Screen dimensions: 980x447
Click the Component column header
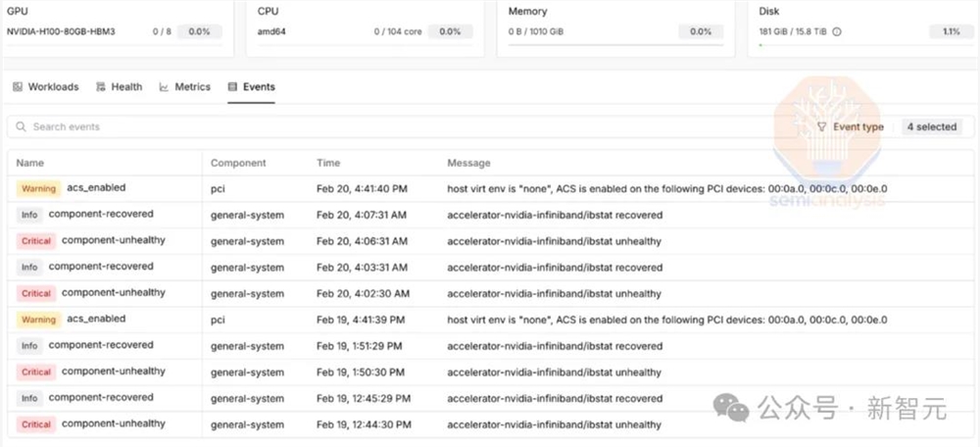(x=238, y=163)
